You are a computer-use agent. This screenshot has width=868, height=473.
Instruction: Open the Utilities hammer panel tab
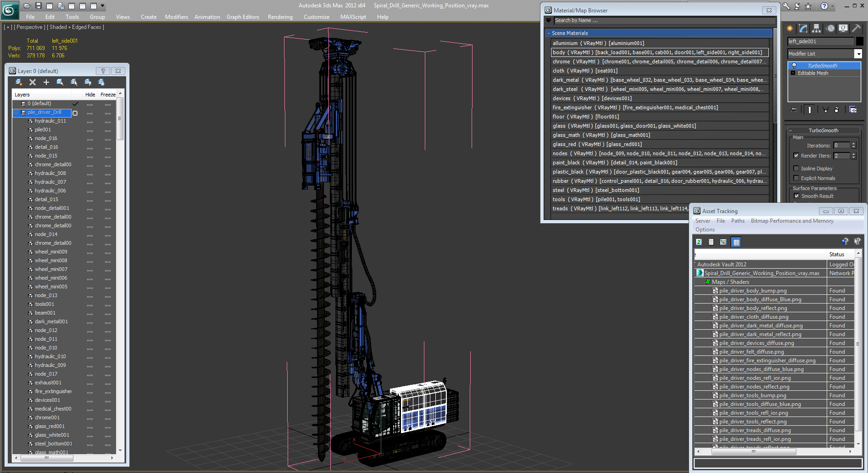[856, 28]
